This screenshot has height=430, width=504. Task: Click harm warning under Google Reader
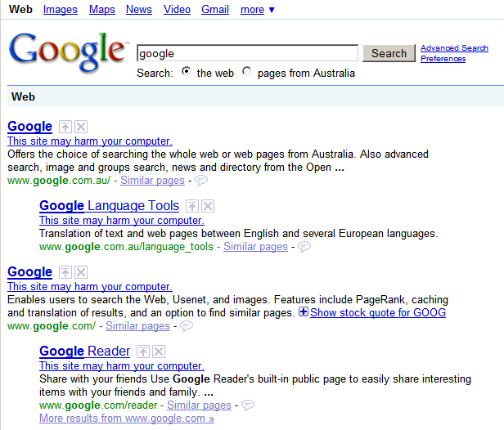coord(122,365)
